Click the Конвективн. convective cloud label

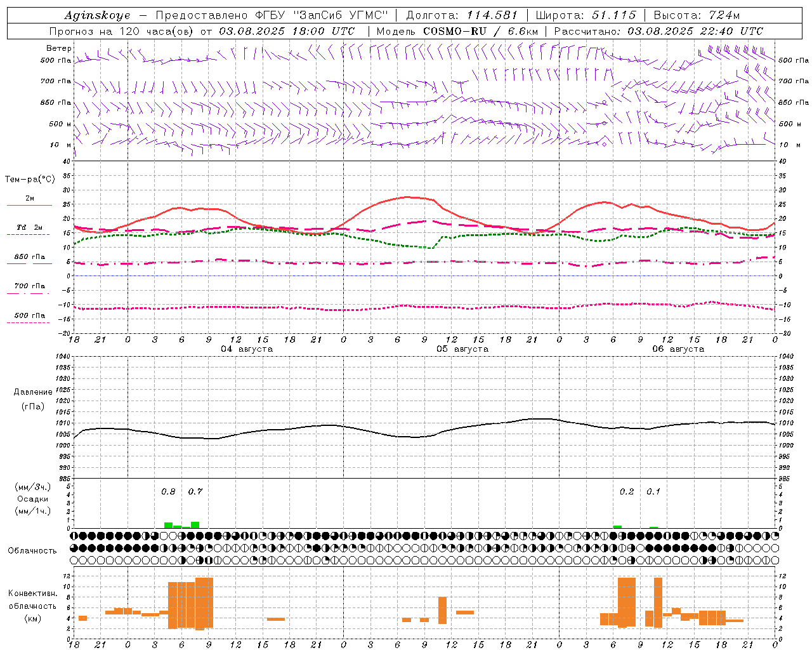click(32, 594)
